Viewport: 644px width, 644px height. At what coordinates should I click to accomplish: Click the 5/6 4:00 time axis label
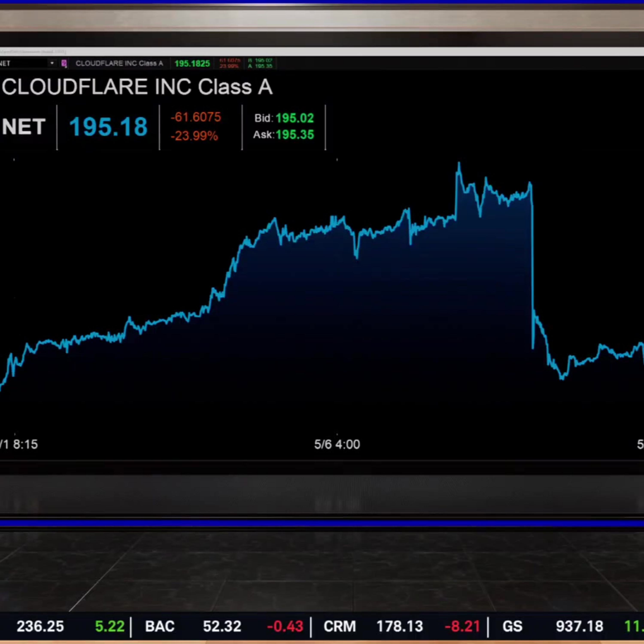337,444
